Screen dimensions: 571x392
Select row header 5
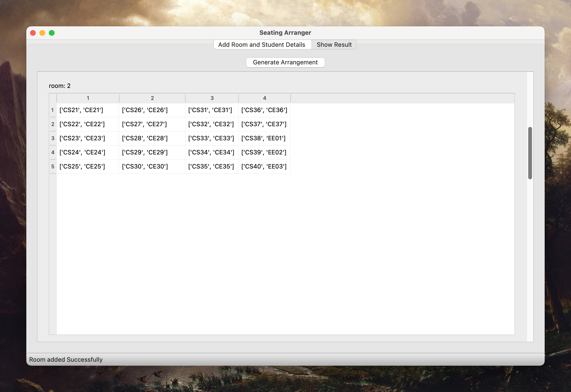click(x=53, y=167)
